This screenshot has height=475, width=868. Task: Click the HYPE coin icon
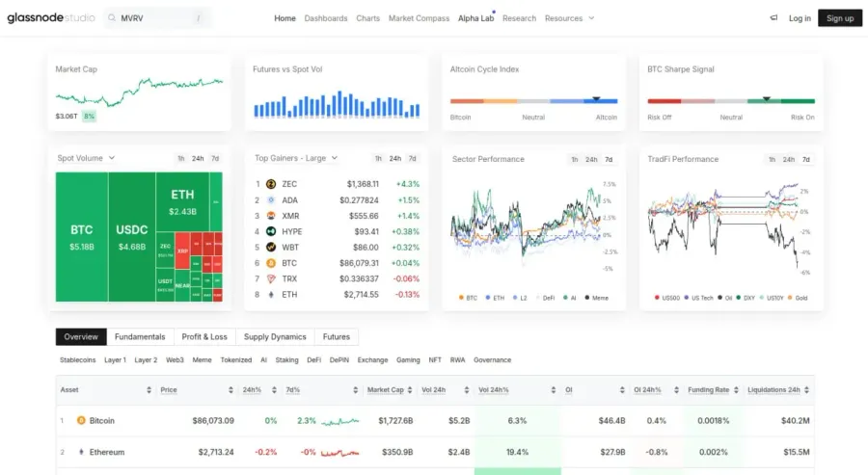pyautogui.click(x=271, y=231)
